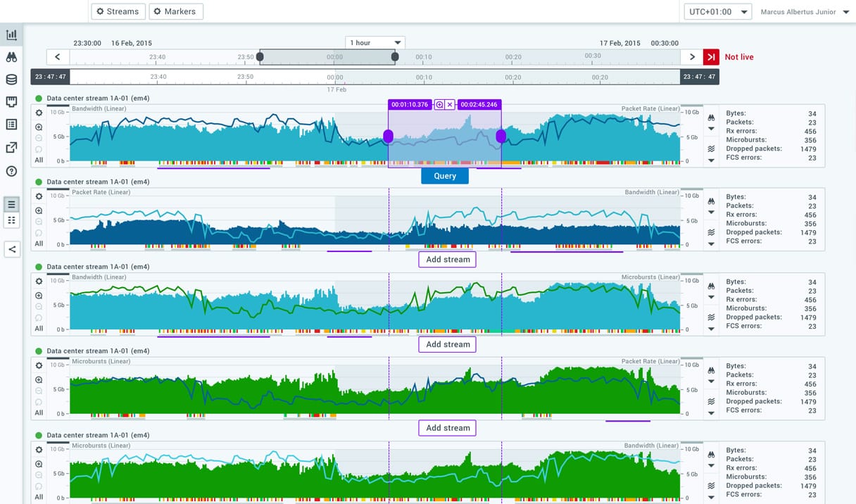Click the Streams button
Image resolution: width=856 pixels, height=504 pixels.
pyautogui.click(x=118, y=11)
